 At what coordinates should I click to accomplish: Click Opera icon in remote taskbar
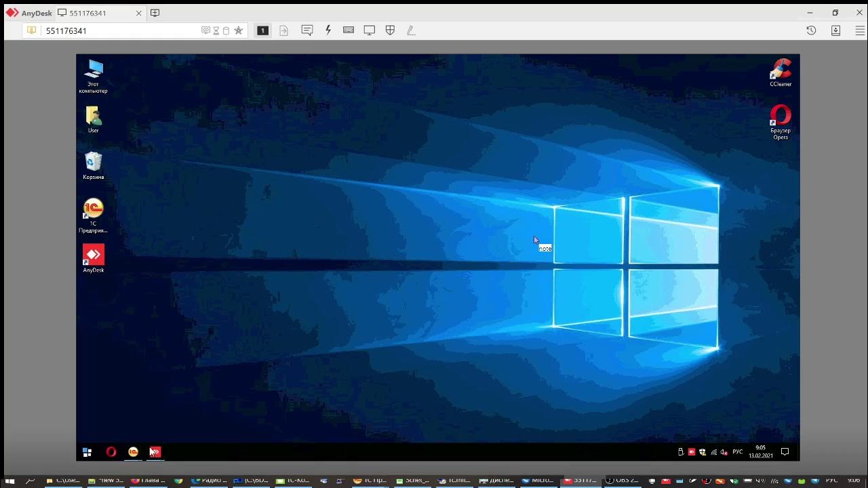(111, 452)
